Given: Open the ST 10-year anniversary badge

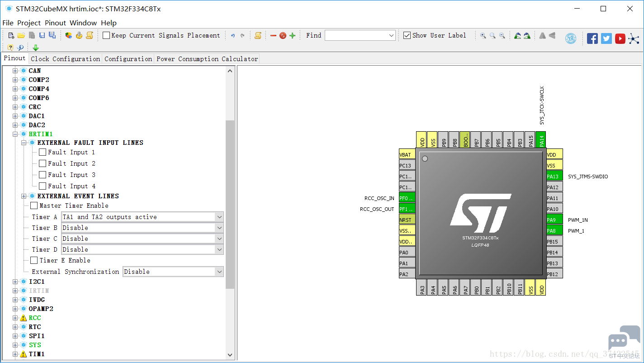Looking at the screenshot, I should pyautogui.click(x=571, y=38).
